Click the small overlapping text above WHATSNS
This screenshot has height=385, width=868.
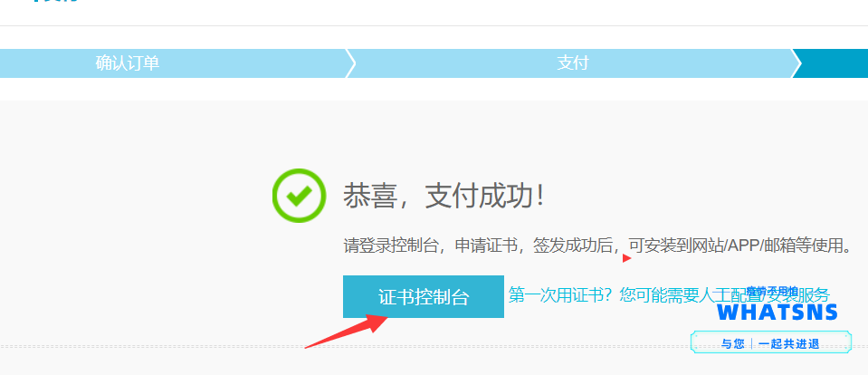pyautogui.click(x=772, y=291)
